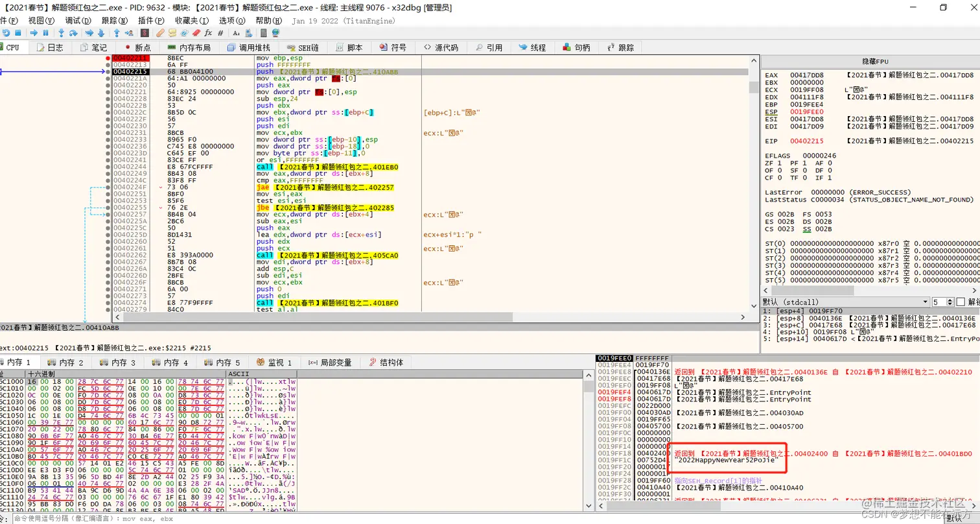Click the string references A: icon
Viewport: 980px width, 524px height.
(236, 32)
